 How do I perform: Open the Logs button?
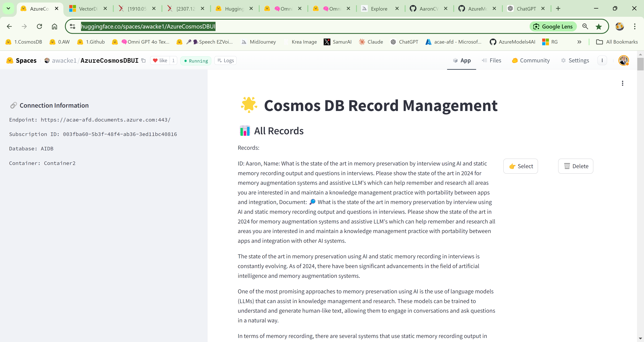(226, 61)
